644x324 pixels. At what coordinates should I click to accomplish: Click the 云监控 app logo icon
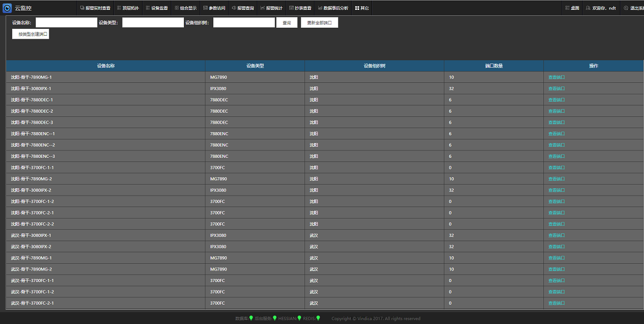[x=7, y=8]
